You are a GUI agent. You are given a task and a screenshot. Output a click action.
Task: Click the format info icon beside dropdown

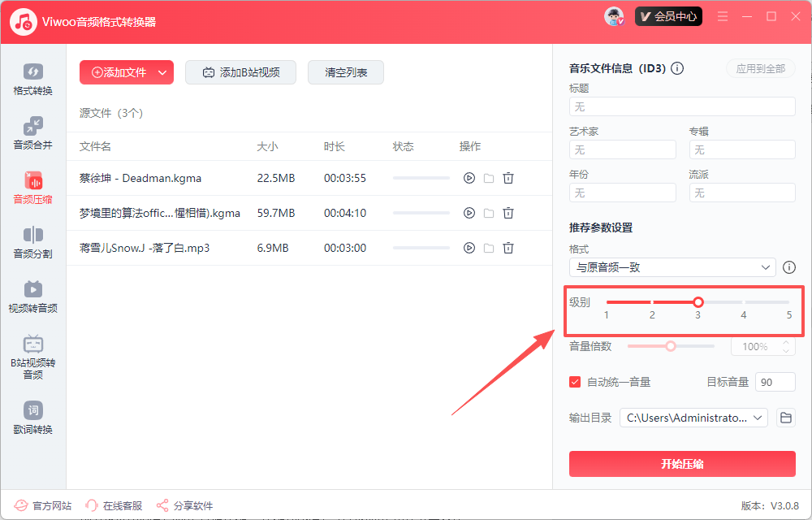tap(788, 267)
